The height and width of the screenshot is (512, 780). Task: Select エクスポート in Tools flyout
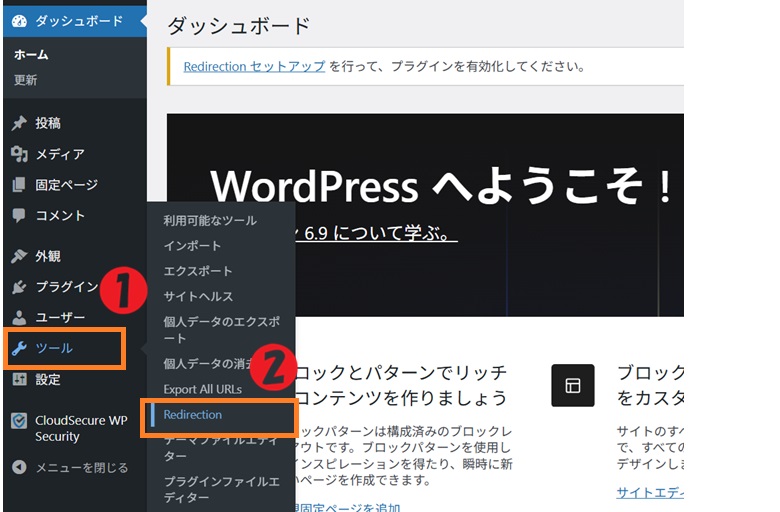click(198, 271)
